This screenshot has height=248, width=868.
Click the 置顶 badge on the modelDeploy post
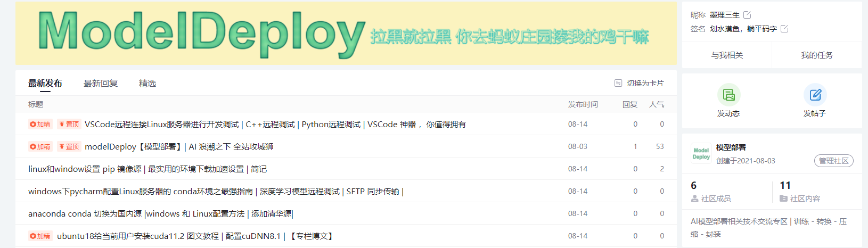(69, 147)
